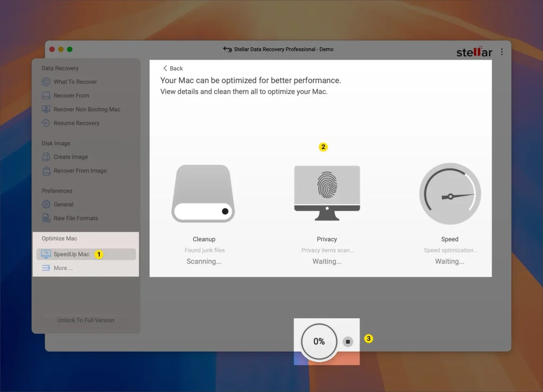This screenshot has width=543, height=392.
Task: Switch to the Data Recovery section
Action: tap(60, 68)
